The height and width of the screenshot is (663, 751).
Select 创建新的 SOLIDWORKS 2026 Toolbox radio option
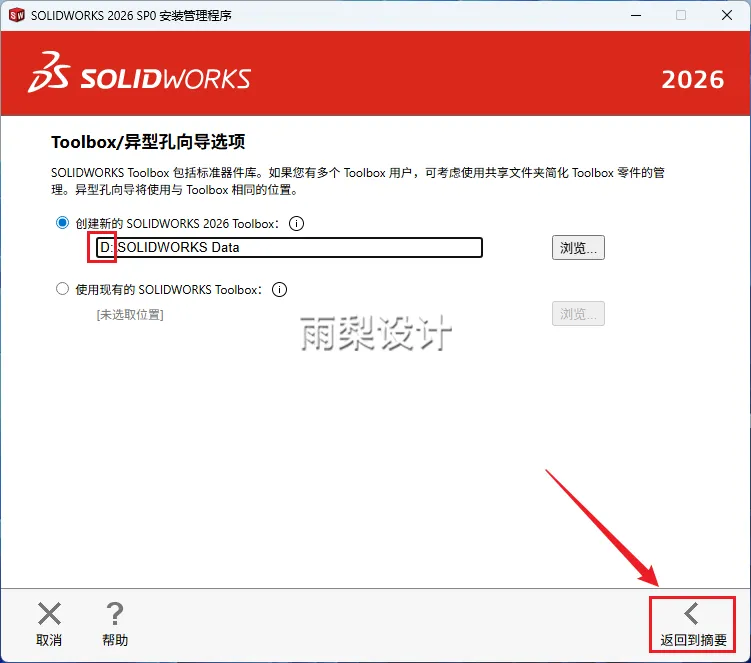point(62,223)
